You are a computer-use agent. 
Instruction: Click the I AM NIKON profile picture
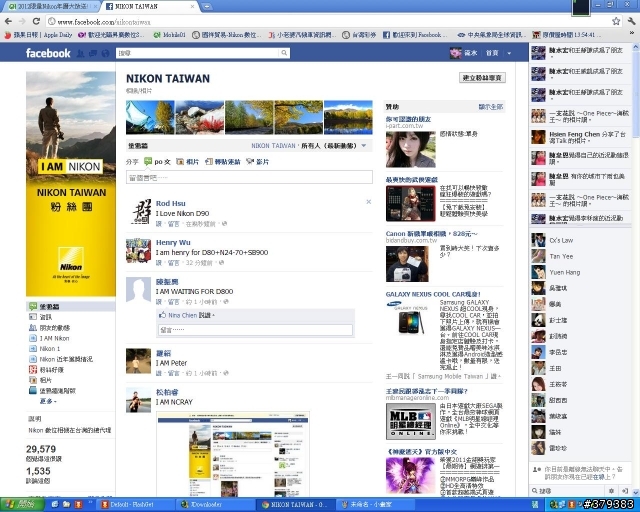(71, 184)
